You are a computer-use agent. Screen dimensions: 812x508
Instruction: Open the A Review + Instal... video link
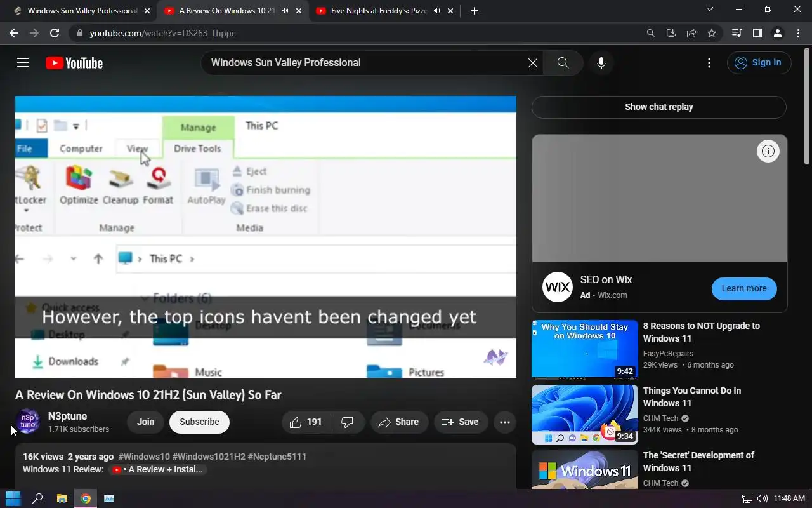[157, 470]
